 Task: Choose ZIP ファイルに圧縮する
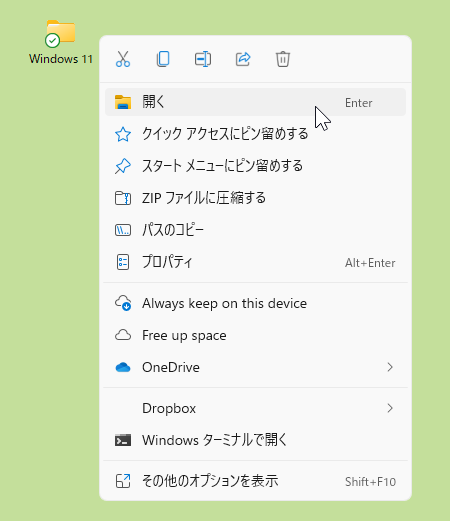pyautogui.click(x=255, y=198)
